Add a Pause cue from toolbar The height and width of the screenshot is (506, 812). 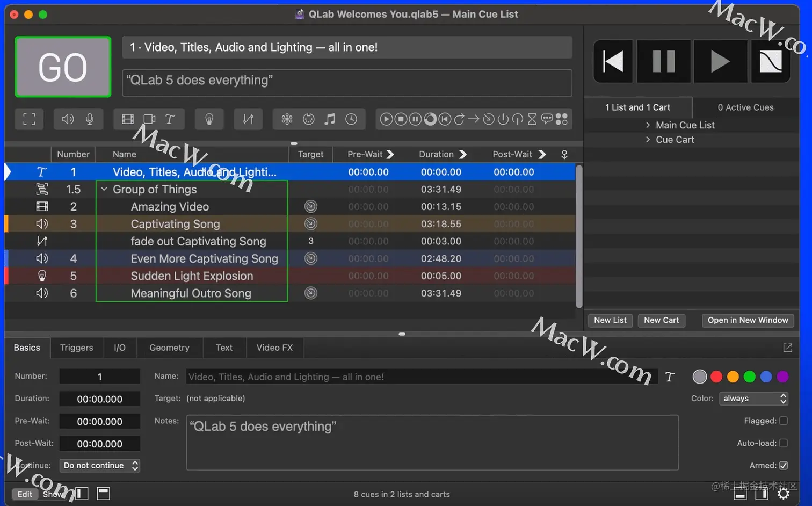tap(415, 119)
